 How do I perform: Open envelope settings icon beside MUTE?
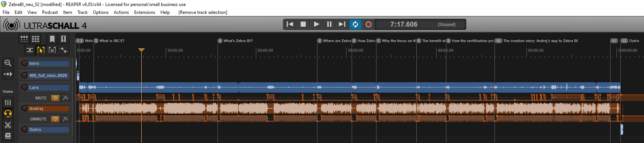pyautogui.click(x=65, y=98)
